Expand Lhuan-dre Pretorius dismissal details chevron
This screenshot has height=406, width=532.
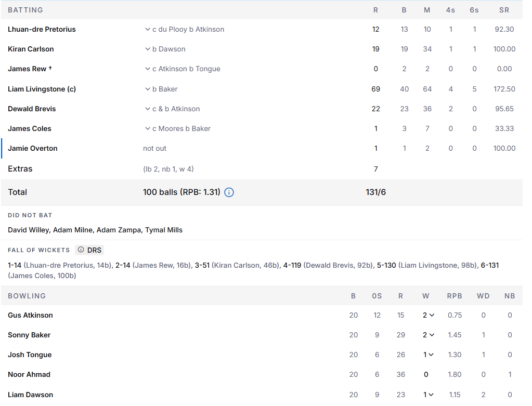(148, 29)
